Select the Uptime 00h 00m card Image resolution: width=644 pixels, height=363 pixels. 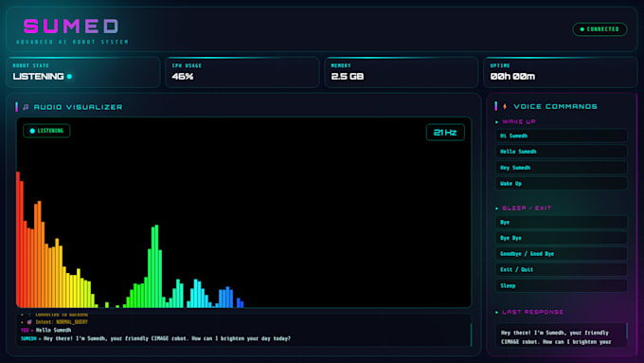tap(561, 72)
